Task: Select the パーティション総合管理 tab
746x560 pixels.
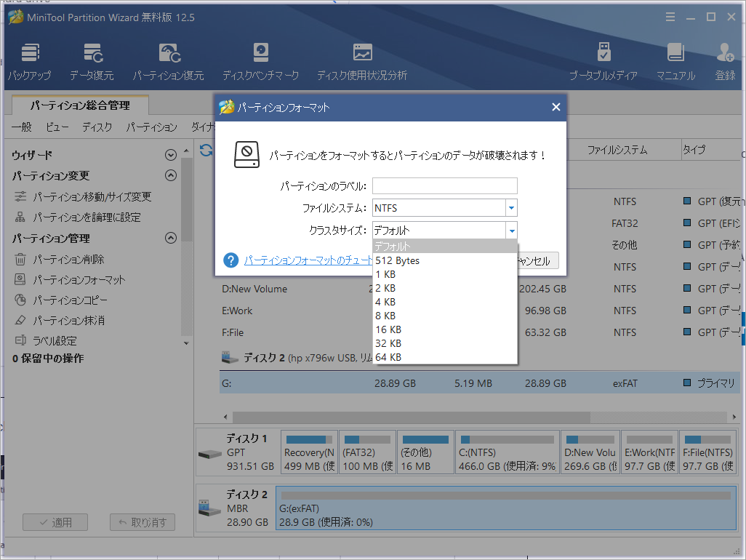Action: pyautogui.click(x=80, y=105)
